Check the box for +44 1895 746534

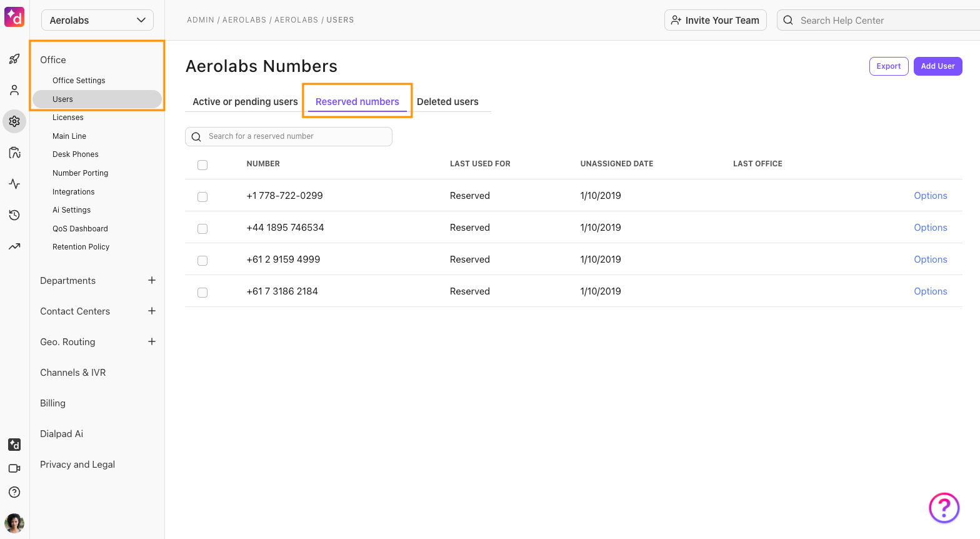(x=202, y=229)
